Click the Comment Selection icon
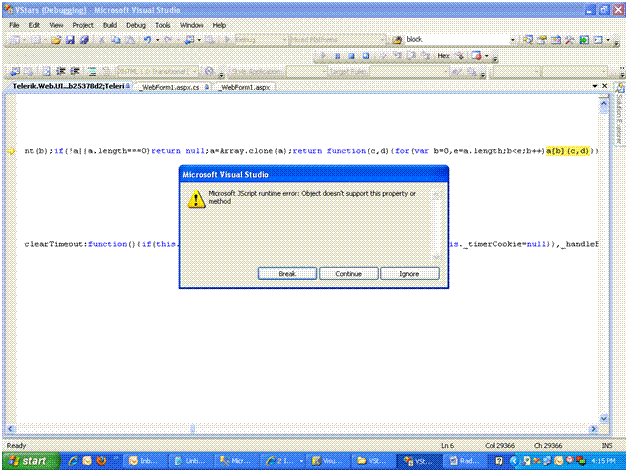This screenshot has width=628, height=472. [92, 71]
